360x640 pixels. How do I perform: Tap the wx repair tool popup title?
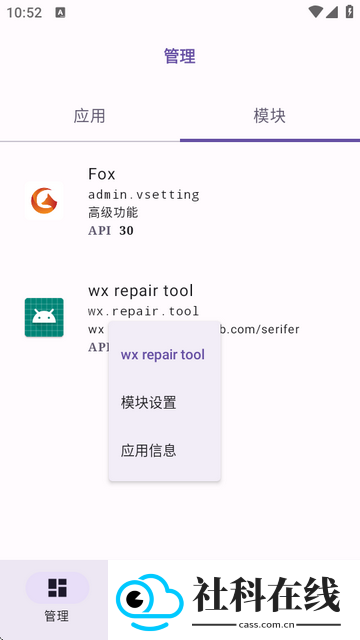tap(163, 355)
